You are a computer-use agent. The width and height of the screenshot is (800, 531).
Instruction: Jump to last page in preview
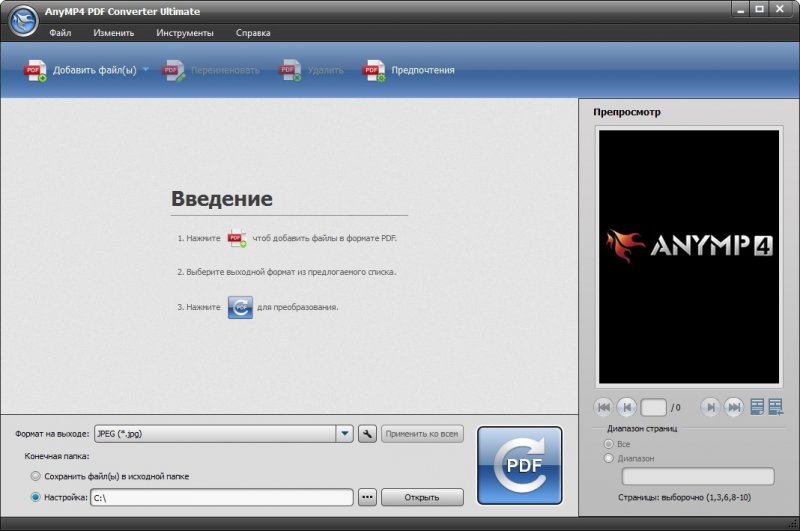tap(734, 407)
